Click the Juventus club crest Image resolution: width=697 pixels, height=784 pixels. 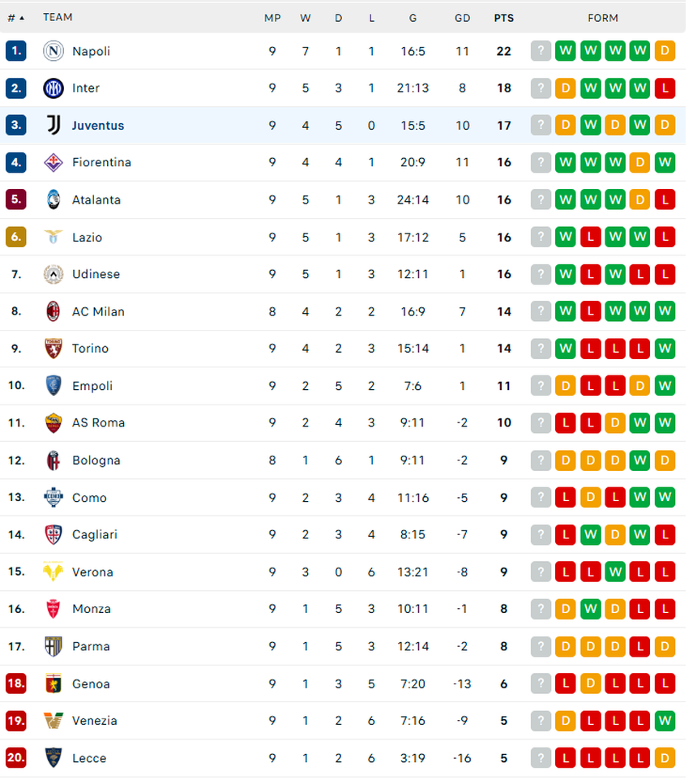(53, 126)
